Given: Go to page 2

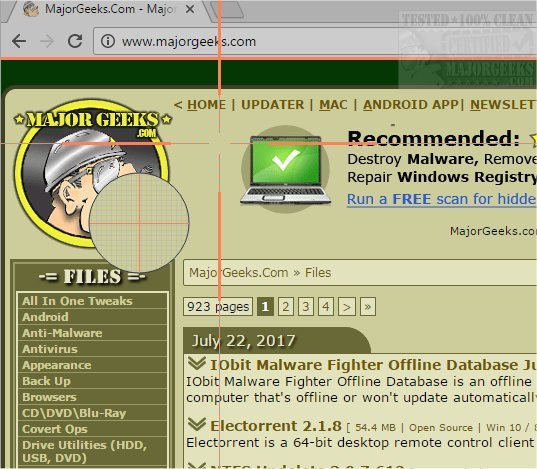Looking at the screenshot, I should click(x=286, y=307).
